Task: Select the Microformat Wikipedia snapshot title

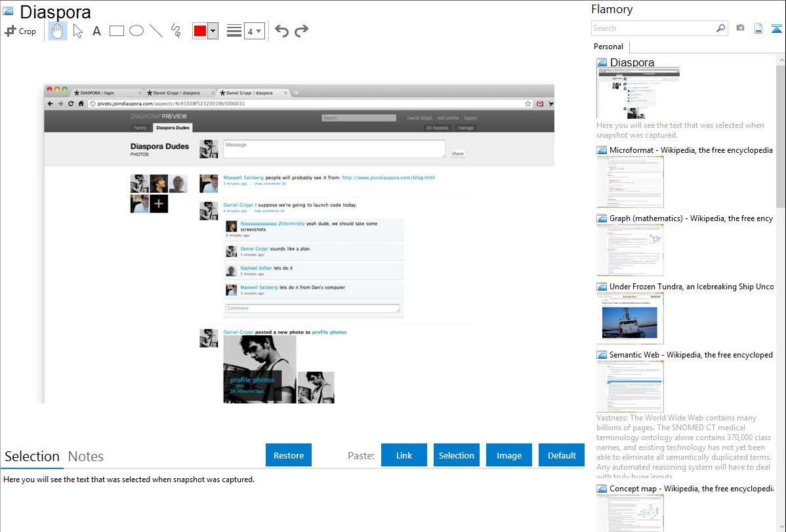Action: point(691,150)
